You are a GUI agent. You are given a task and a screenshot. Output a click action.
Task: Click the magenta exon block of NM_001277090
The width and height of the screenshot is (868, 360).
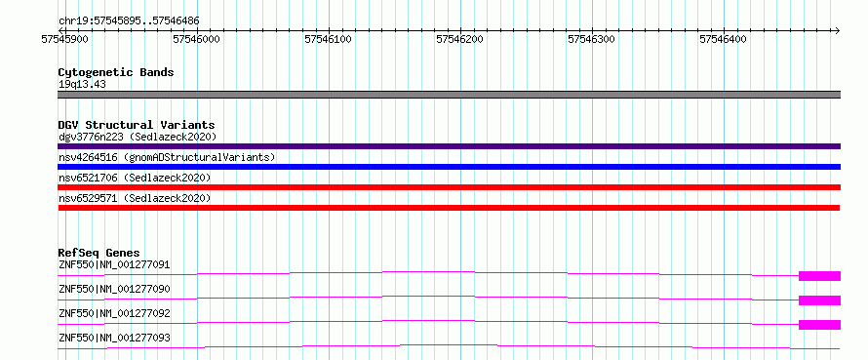(x=819, y=300)
